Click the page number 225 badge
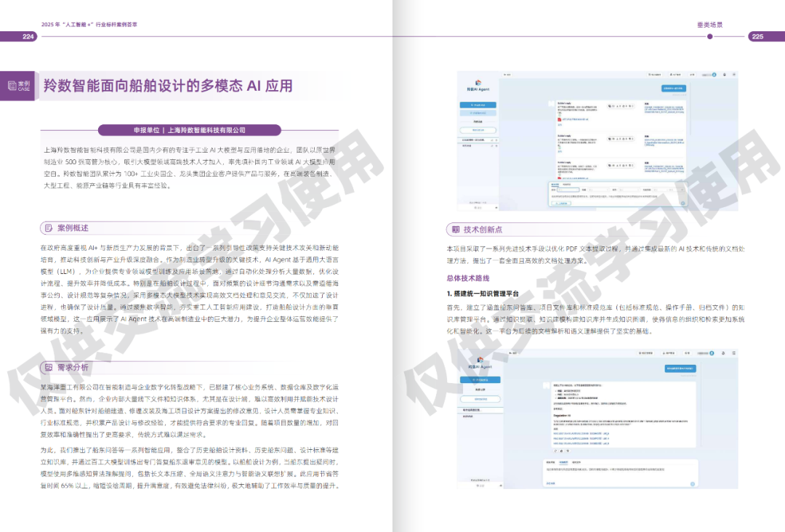Viewport: 785px width, 532px height. coord(767,36)
